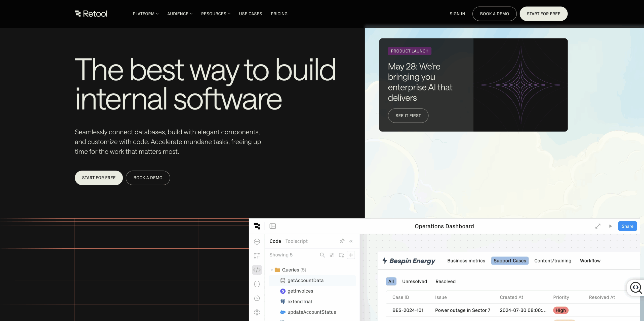Click hero Book a Demo button
644x321 pixels.
(148, 178)
